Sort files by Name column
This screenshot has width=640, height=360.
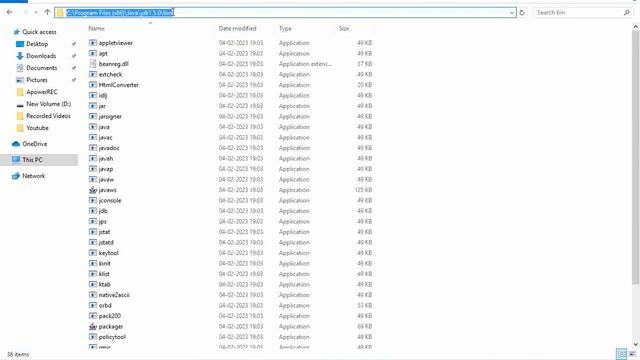(x=97, y=29)
